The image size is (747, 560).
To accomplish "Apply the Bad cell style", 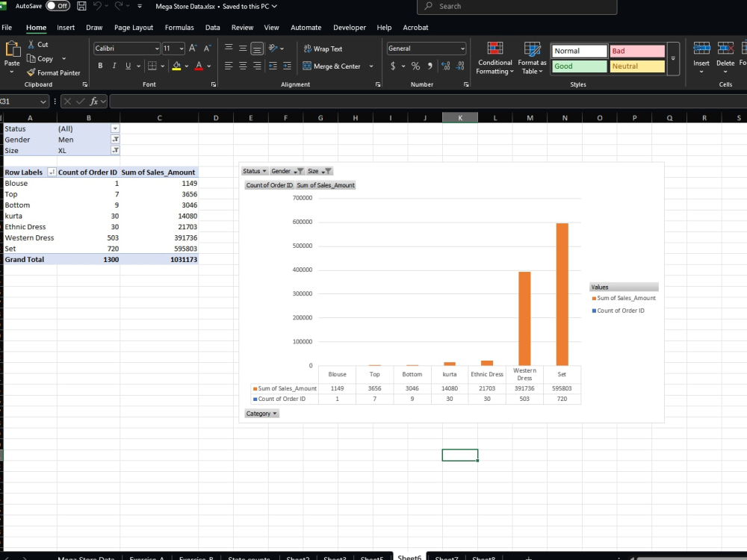I will click(x=637, y=51).
